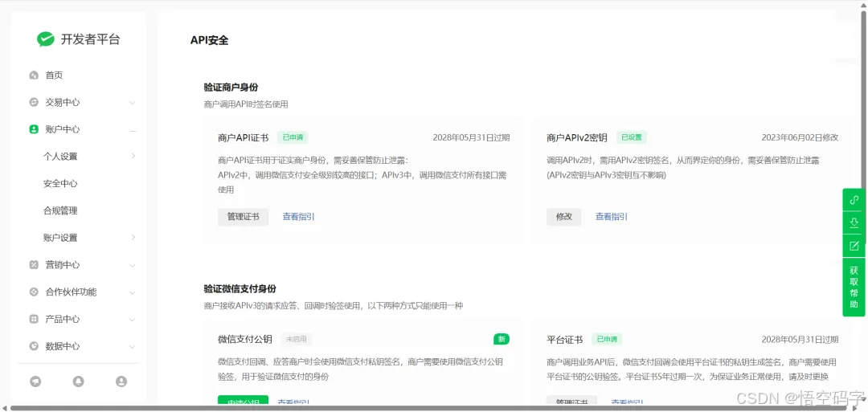Click the green download icon on right toolbar
Image resolution: width=868 pixels, height=412 pixels.
[x=854, y=223]
